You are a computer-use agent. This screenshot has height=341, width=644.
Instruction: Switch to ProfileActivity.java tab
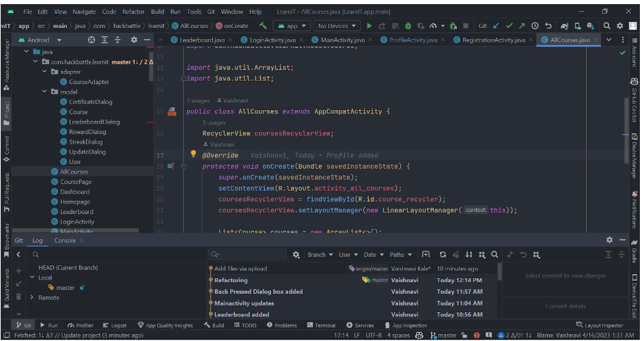pos(412,40)
